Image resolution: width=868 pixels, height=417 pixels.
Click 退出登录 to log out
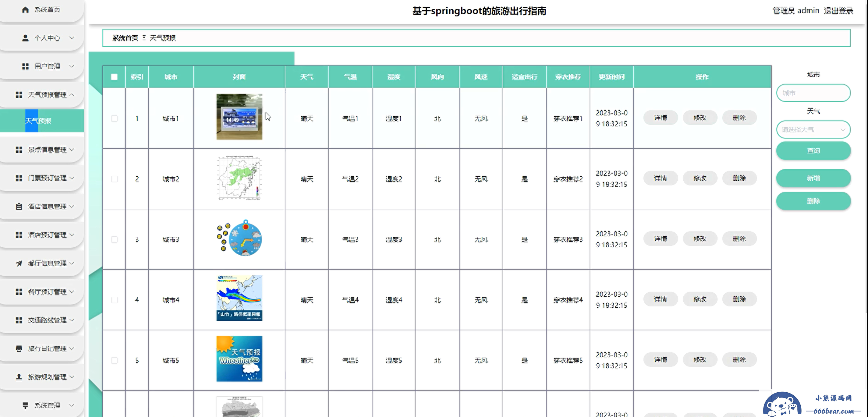(838, 11)
